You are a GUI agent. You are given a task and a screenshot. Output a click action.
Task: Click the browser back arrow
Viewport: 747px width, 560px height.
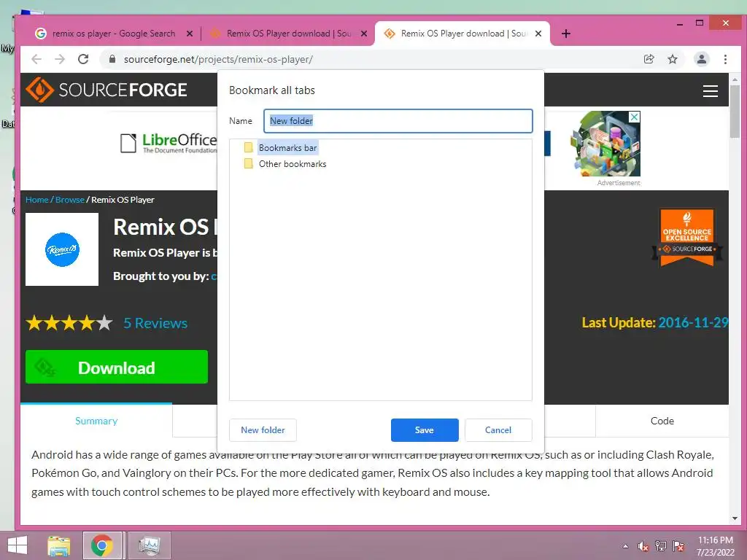point(36,59)
